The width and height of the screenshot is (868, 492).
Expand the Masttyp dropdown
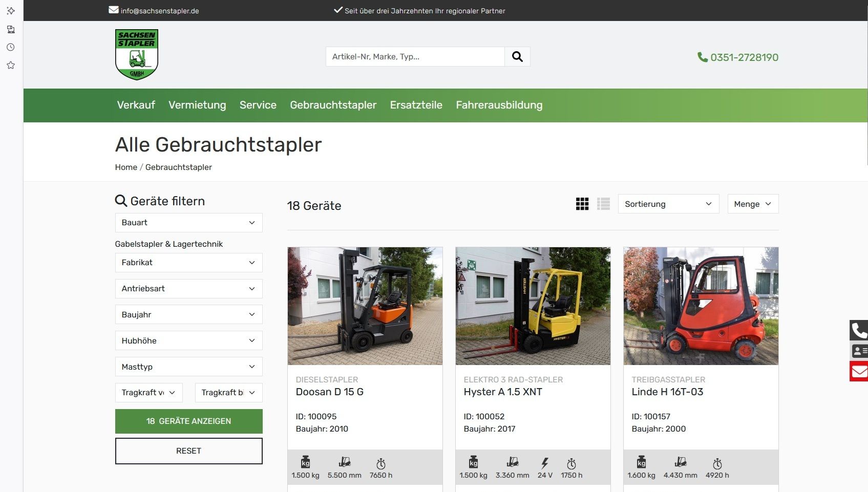point(188,367)
